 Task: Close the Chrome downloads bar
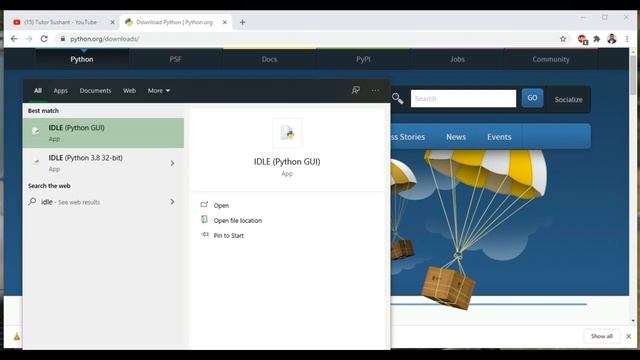(x=629, y=336)
